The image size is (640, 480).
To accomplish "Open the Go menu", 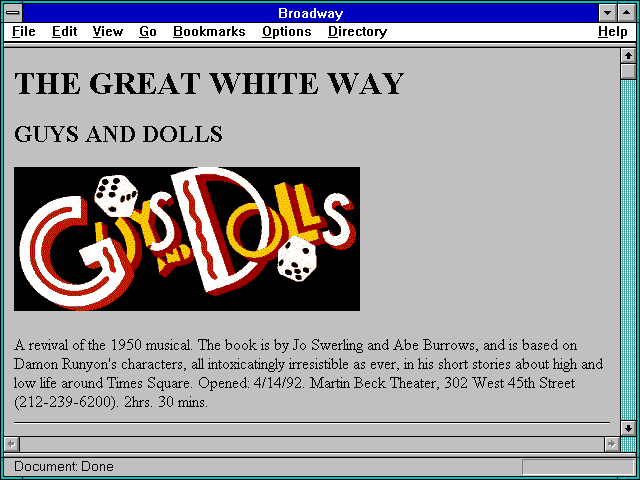I will pos(148,32).
